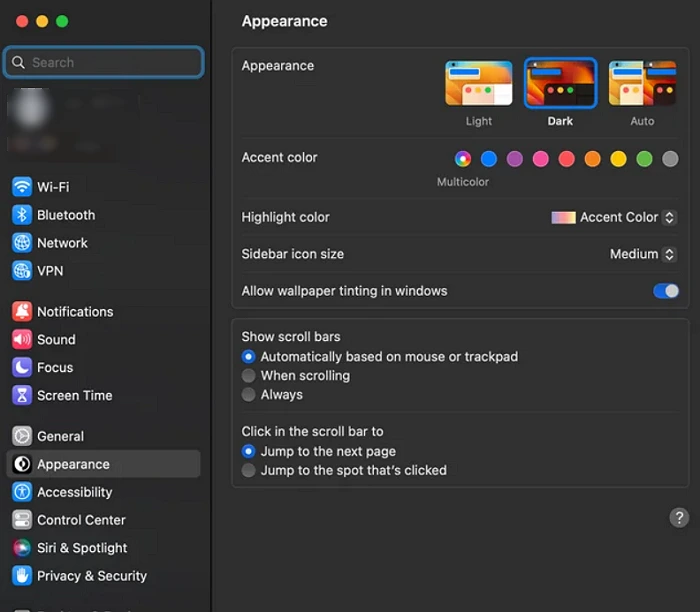Click the Control Center icon
This screenshot has height=612, width=700.
coord(21,520)
